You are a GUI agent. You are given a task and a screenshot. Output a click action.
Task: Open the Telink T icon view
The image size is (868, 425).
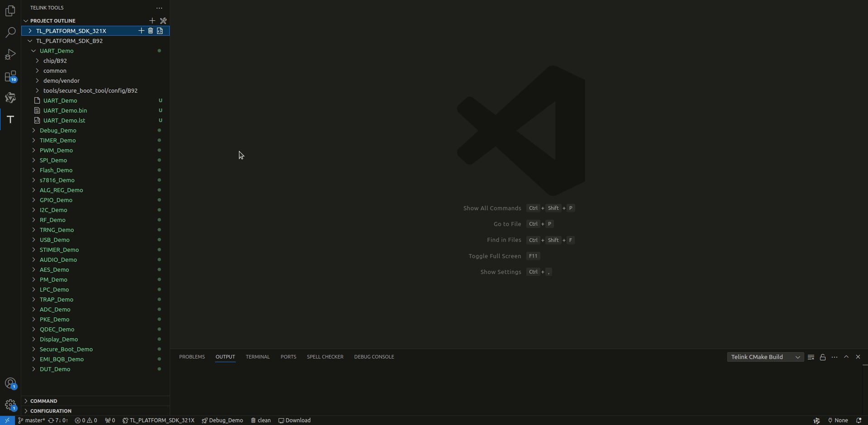(x=10, y=119)
